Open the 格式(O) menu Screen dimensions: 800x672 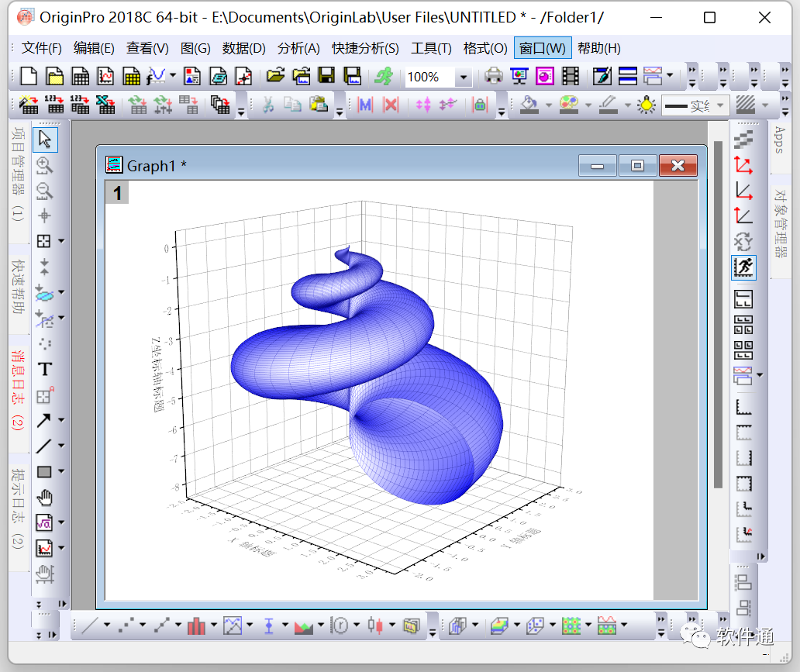[x=485, y=49]
